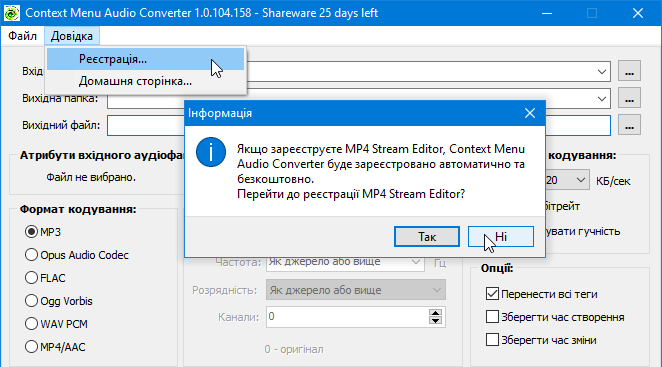
Task: Uncheck Перенести всі теги checkbox
Action: (492, 294)
